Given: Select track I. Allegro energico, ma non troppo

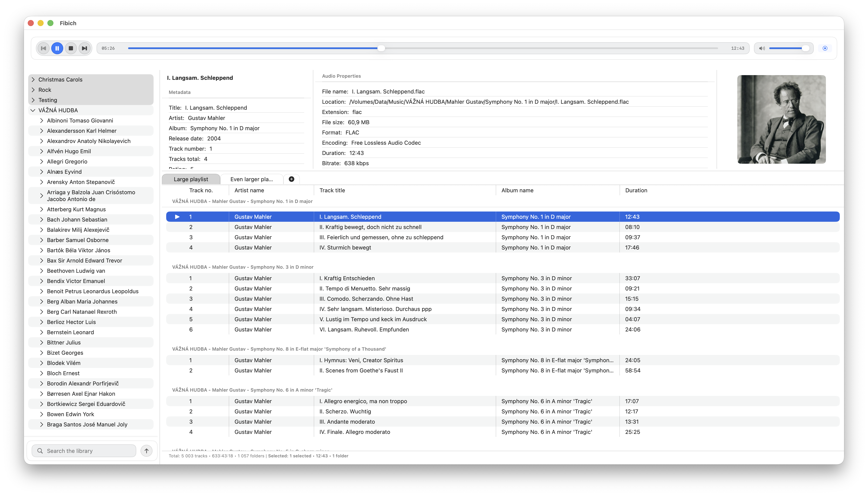Looking at the screenshot, I should click(503, 401).
